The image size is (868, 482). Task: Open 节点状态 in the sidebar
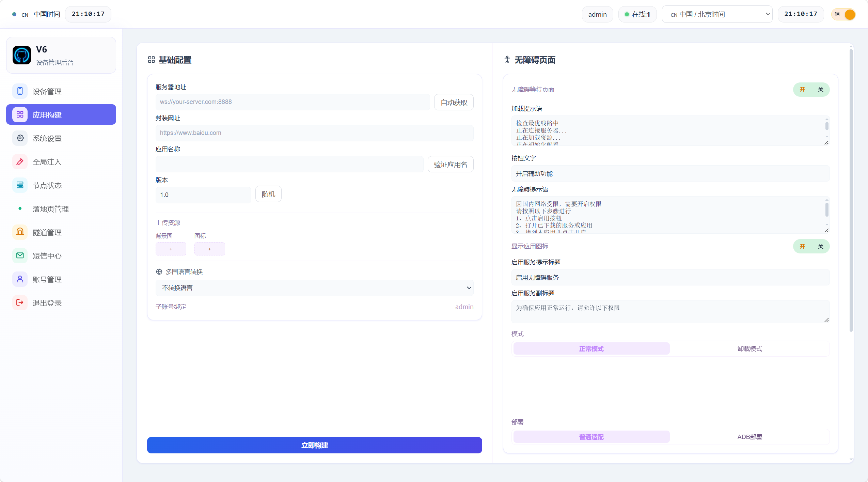(x=61, y=185)
